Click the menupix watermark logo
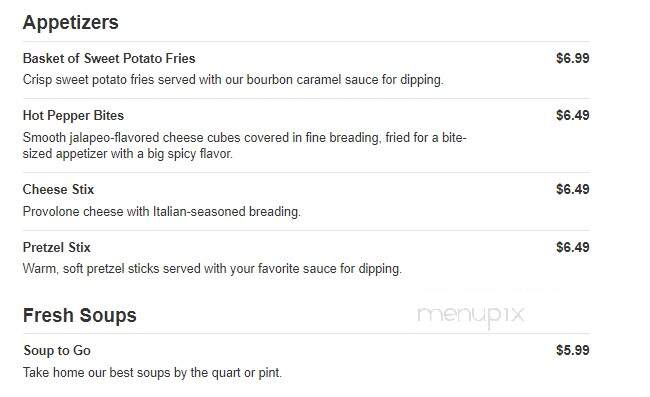Image resolution: width=650 pixels, height=397 pixels. click(x=471, y=316)
